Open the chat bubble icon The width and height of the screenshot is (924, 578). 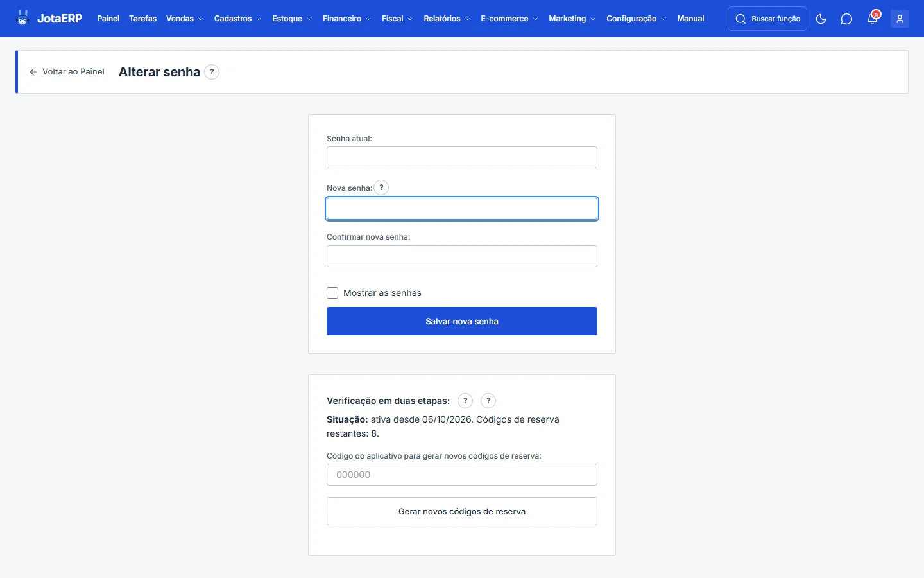click(x=846, y=19)
